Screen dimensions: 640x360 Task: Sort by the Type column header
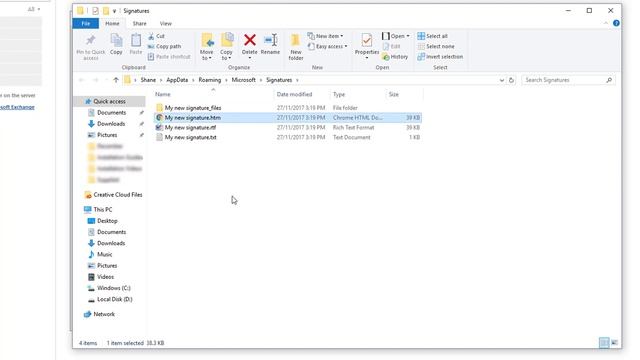(357, 94)
